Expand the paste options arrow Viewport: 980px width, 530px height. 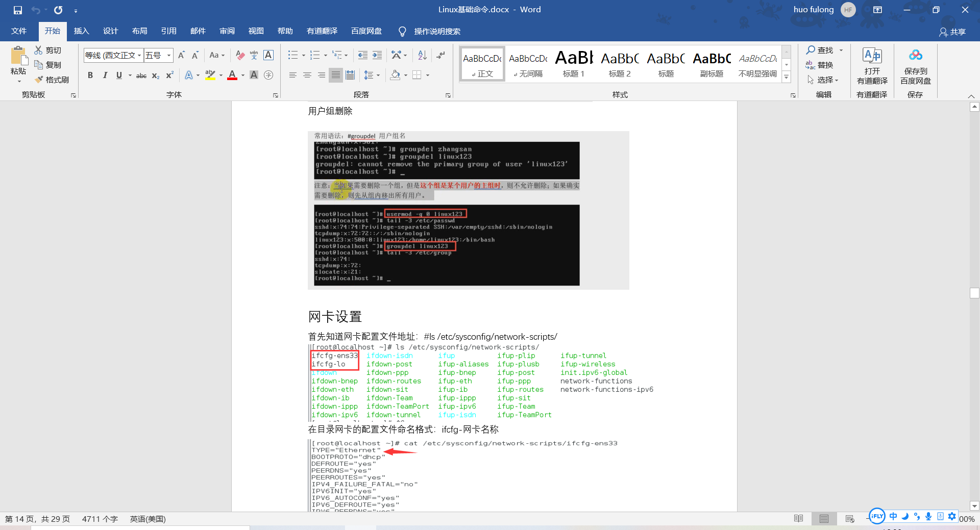point(19,81)
